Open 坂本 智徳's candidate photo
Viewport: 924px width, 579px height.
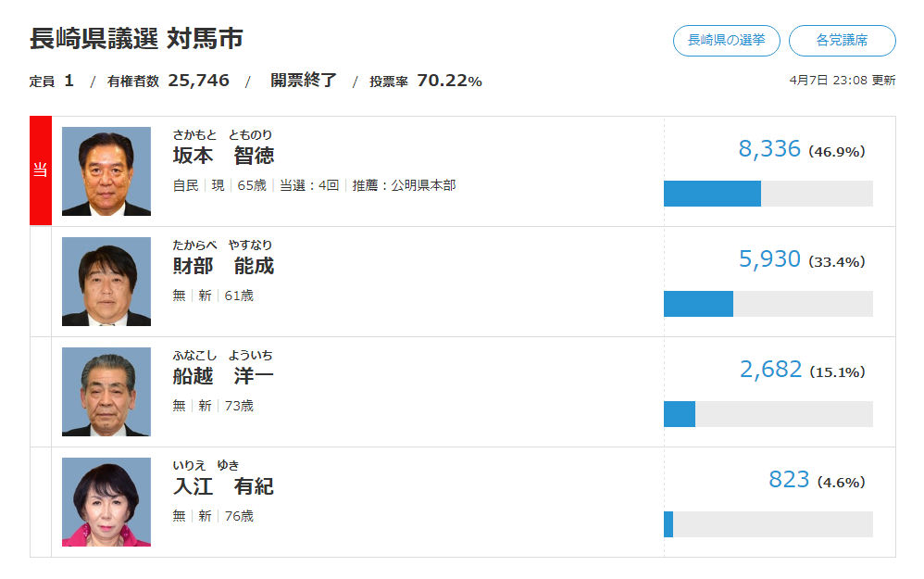(106, 171)
